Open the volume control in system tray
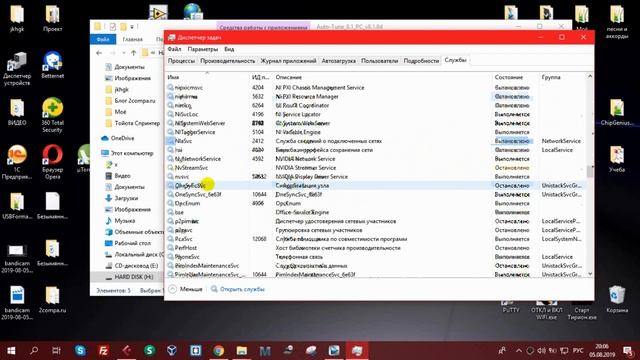Screen dimensions: 640x360 pyautogui.click(x=542, y=351)
